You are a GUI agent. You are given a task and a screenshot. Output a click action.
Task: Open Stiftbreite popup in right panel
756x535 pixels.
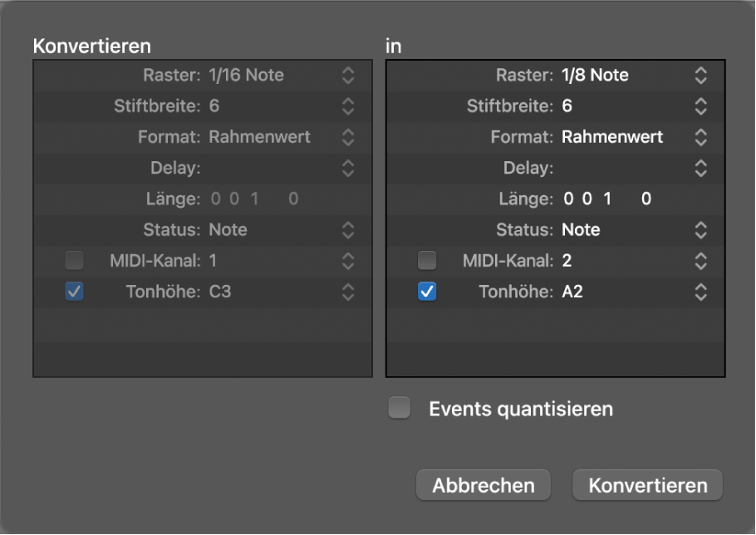700,106
